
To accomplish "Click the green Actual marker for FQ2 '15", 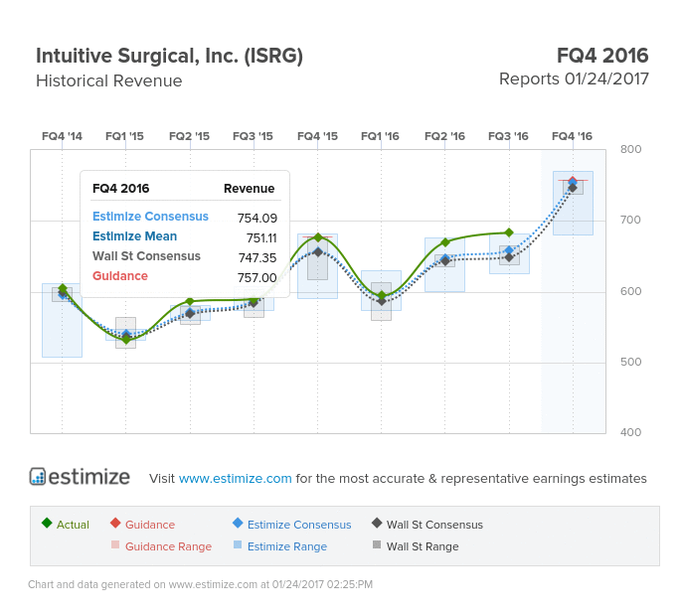I will [190, 301].
